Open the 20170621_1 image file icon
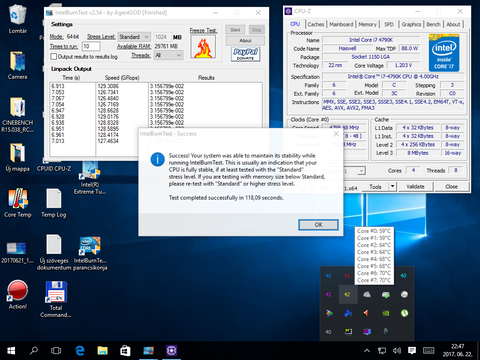The image size is (480, 360). [17, 252]
